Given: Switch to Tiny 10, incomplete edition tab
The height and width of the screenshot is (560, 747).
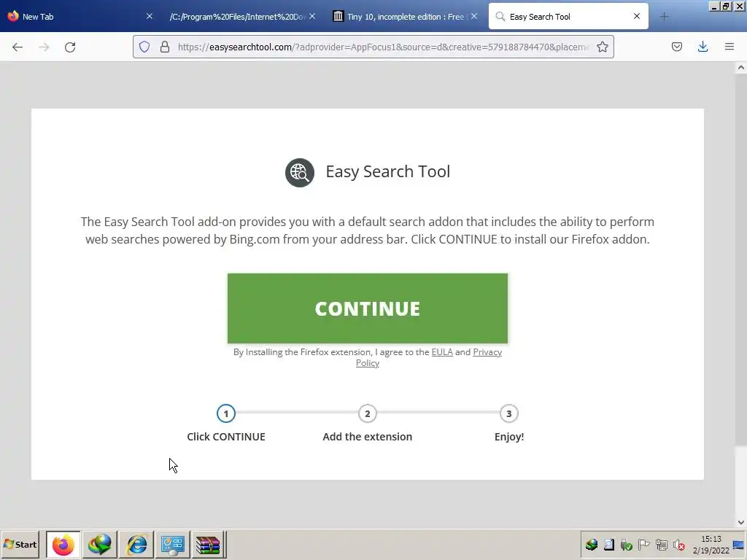Looking at the screenshot, I should 405,16.
